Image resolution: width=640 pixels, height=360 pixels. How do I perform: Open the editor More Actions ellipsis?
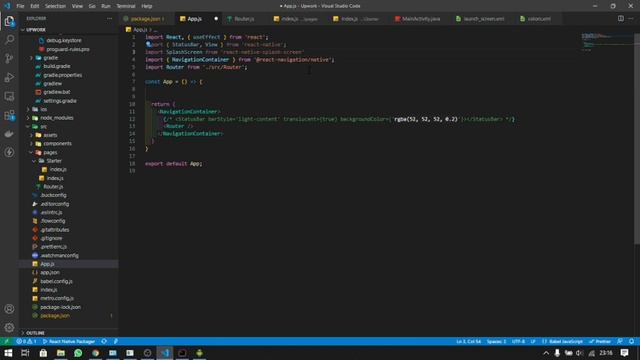point(631,18)
